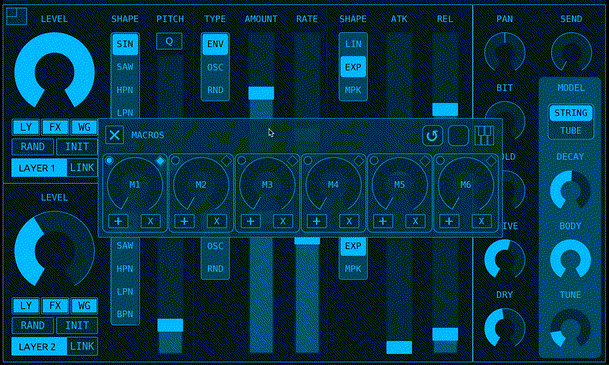This screenshot has height=365, width=609.
Task: Select the LAYER 1 button
Action: [x=39, y=168]
